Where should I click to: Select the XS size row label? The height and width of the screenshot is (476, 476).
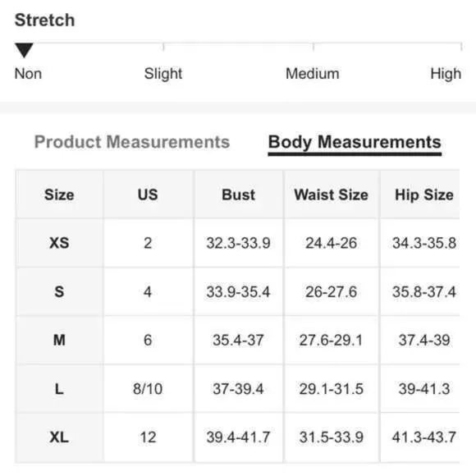coord(59,243)
